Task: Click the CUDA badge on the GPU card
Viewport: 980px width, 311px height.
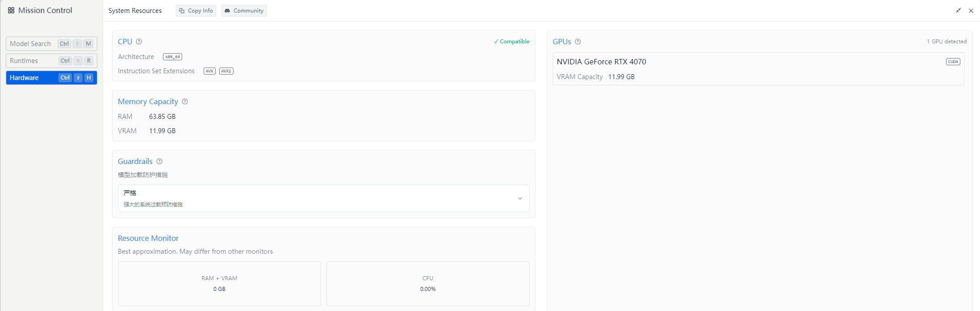Action: [x=953, y=62]
